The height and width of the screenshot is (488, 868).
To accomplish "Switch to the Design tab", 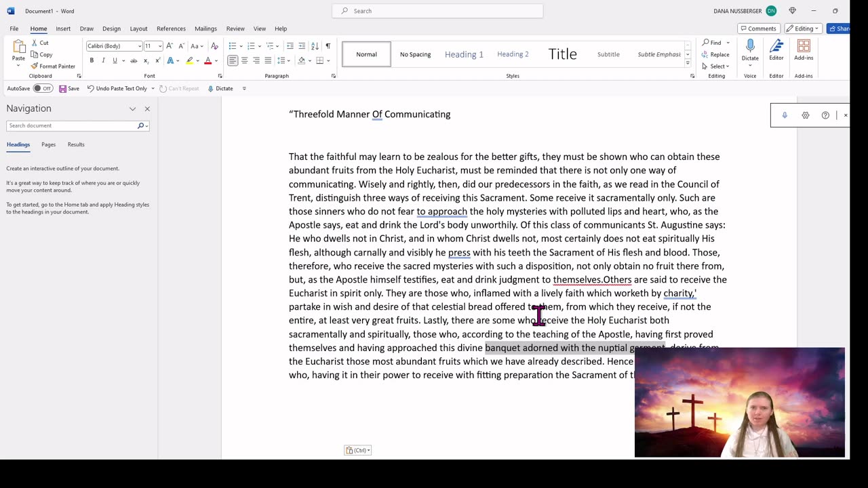I will (x=111, y=28).
